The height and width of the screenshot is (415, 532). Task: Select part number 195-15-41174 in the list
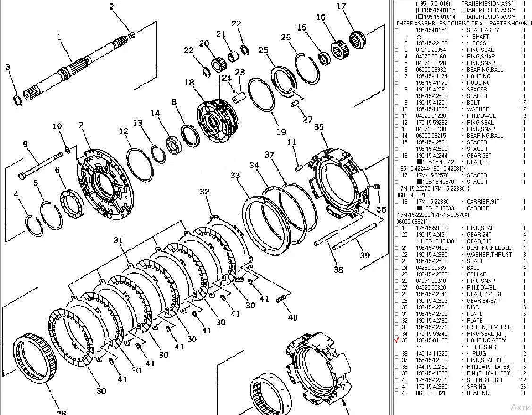tap(431, 76)
